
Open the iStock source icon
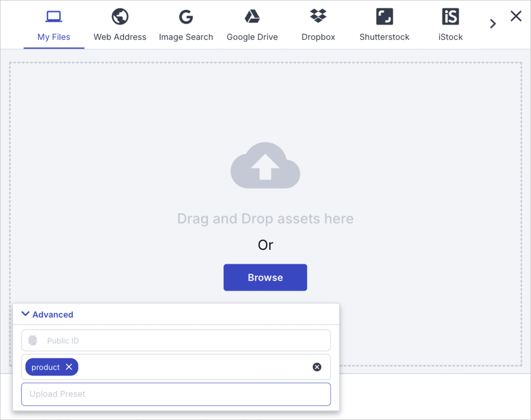coord(450,17)
